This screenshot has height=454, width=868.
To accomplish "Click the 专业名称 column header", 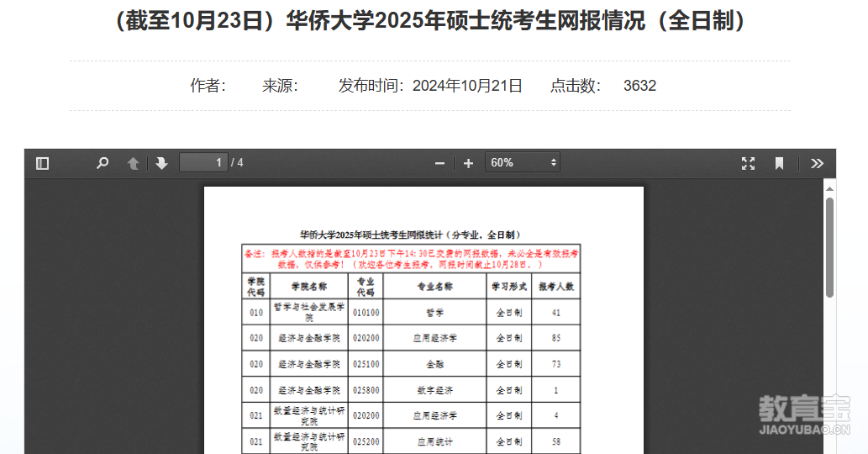I will pos(434,286).
